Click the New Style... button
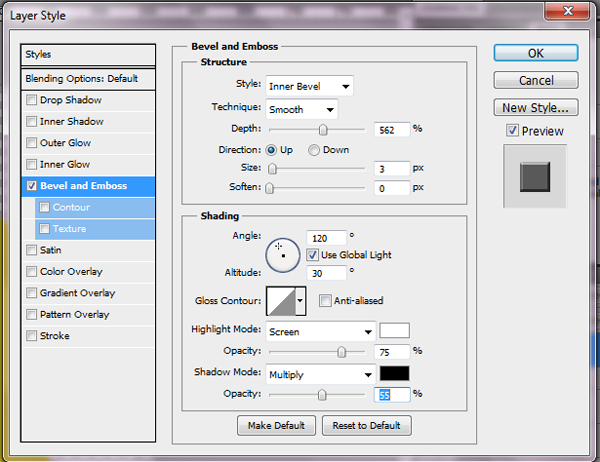The image size is (600, 462). (x=536, y=108)
